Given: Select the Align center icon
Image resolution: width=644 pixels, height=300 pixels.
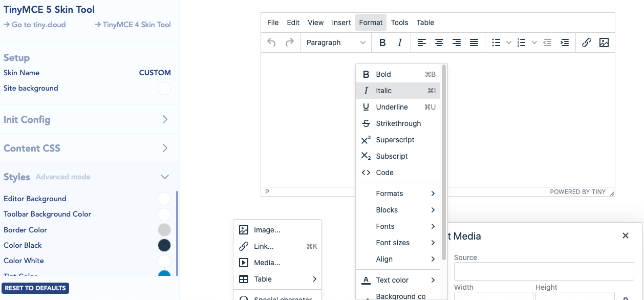Looking at the screenshot, I should click(439, 42).
